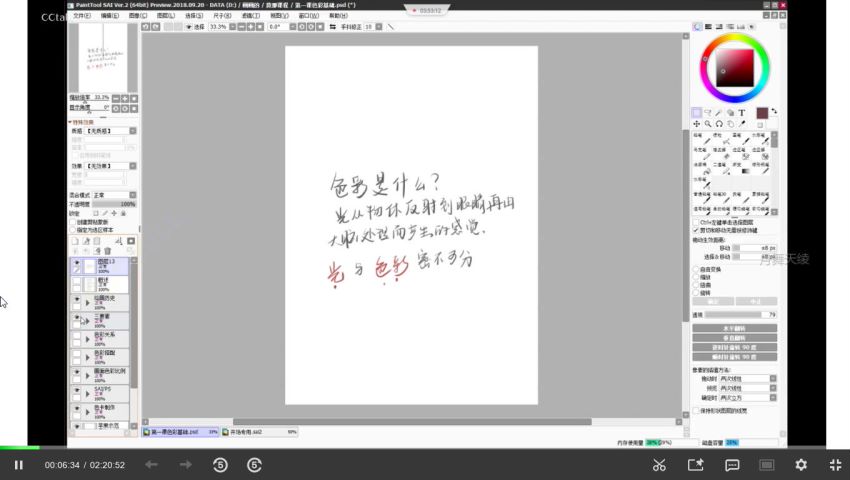Screen dimensions: 850x480
Task: Exit fullscreen using the bottom-right icon
Action: 835,465
